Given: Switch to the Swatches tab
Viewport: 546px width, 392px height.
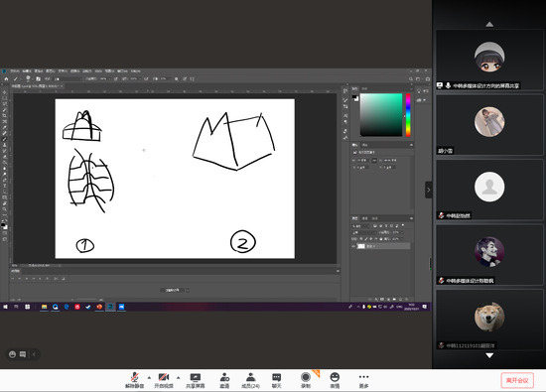Looking at the screenshot, I should point(364,88).
